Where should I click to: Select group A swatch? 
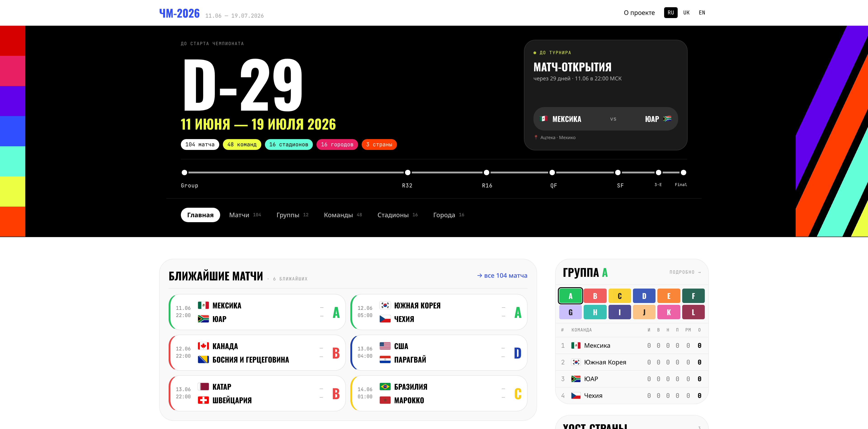(x=571, y=296)
